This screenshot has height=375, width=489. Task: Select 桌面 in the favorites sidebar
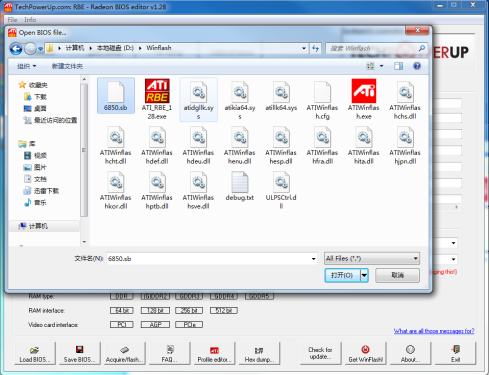[35, 109]
